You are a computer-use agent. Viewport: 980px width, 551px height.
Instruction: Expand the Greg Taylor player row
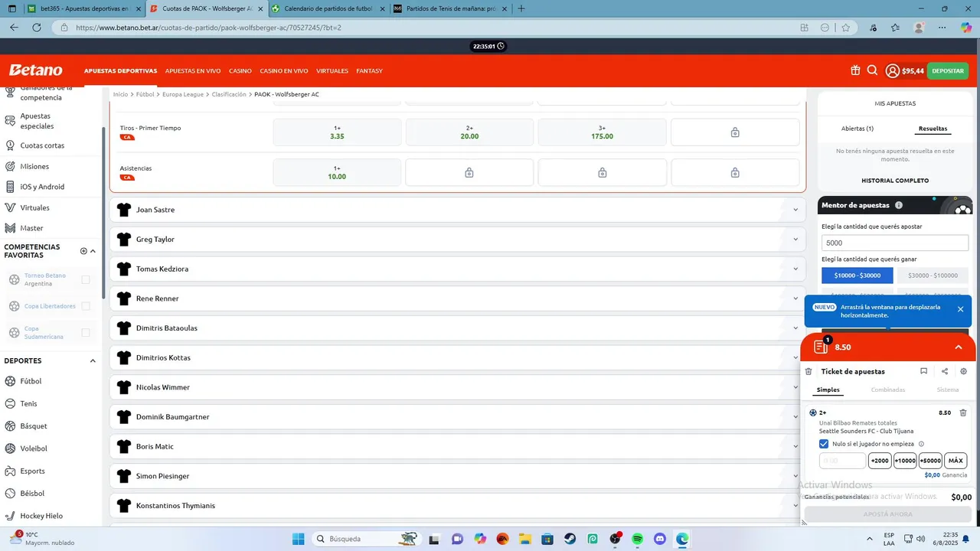458,240
